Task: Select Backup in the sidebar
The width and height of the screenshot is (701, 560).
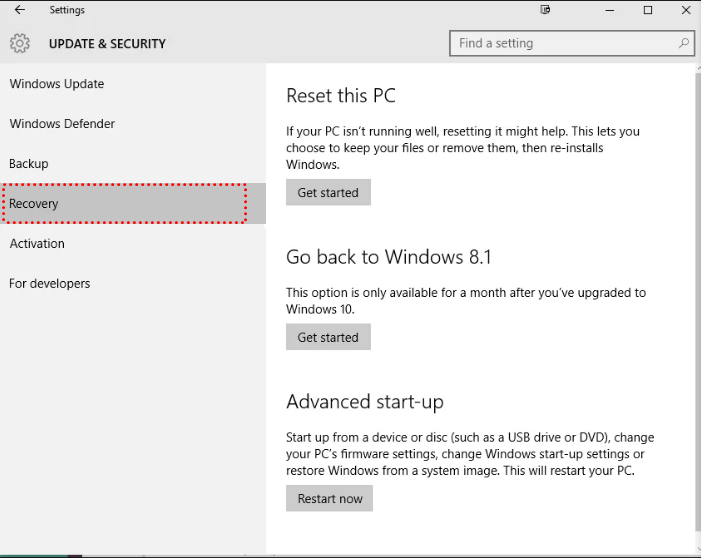Action: pyautogui.click(x=29, y=164)
